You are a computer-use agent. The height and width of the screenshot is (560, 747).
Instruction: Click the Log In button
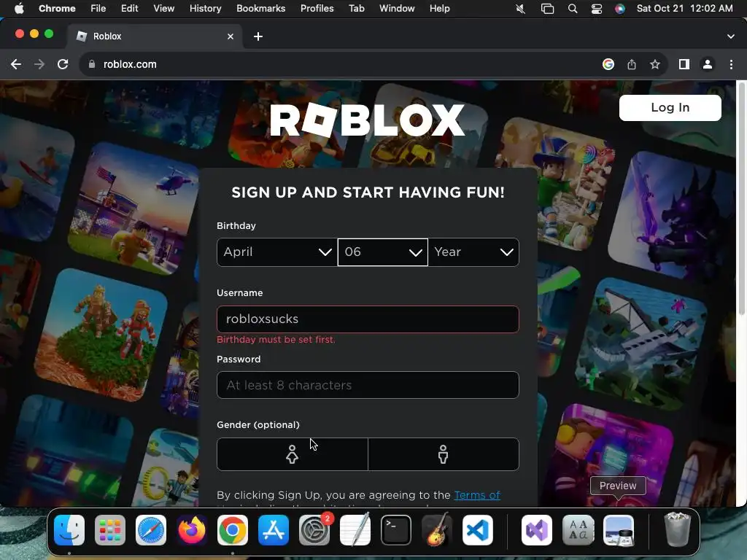coord(670,108)
